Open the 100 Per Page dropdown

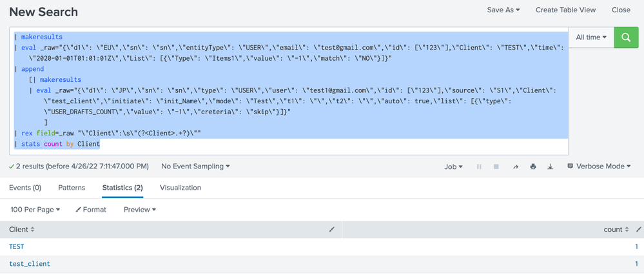35,210
